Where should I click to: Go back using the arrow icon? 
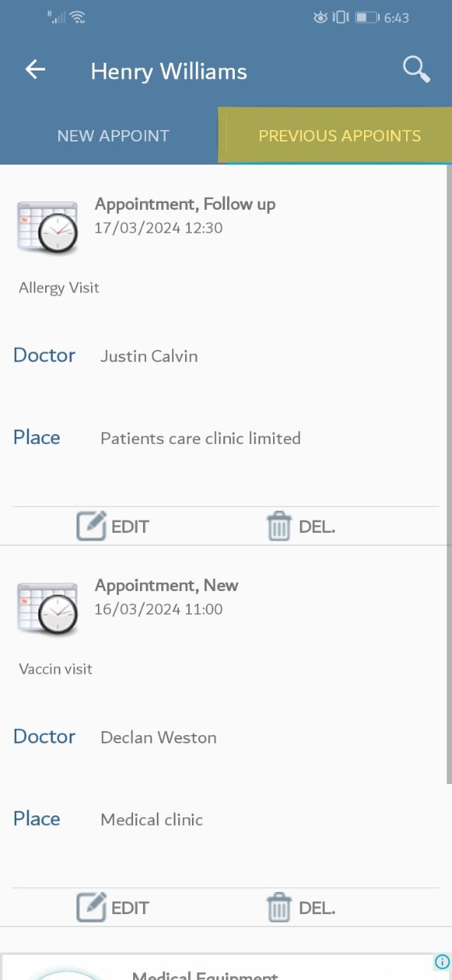(35, 70)
